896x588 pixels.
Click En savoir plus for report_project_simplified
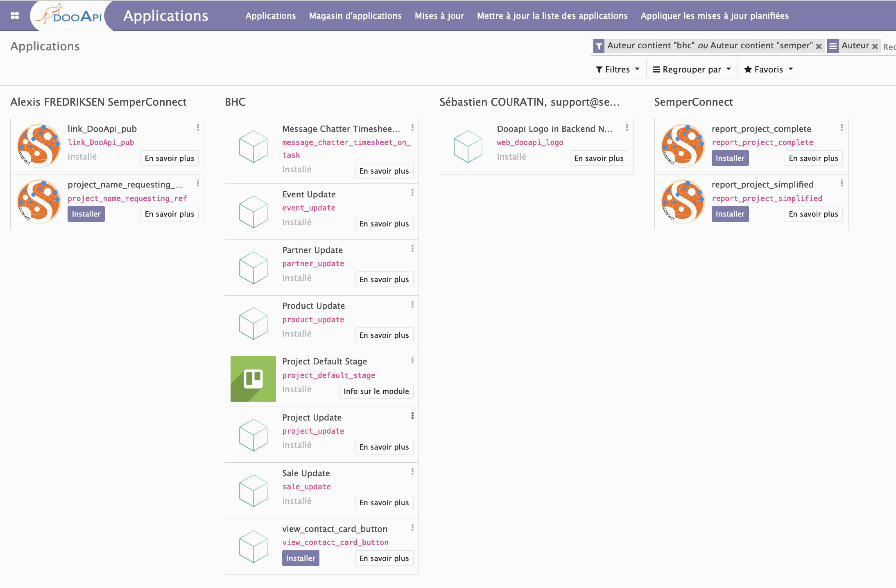tap(813, 214)
